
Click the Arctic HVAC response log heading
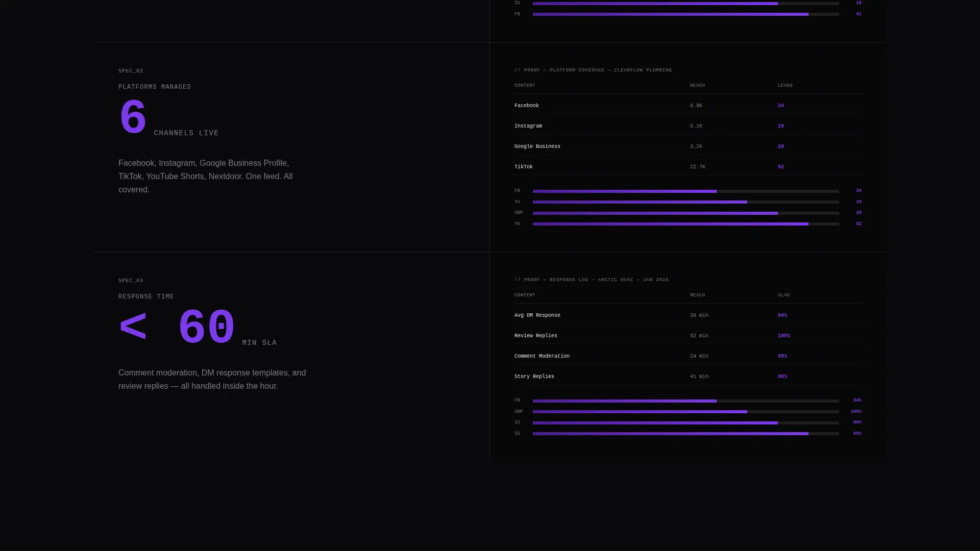(592, 280)
